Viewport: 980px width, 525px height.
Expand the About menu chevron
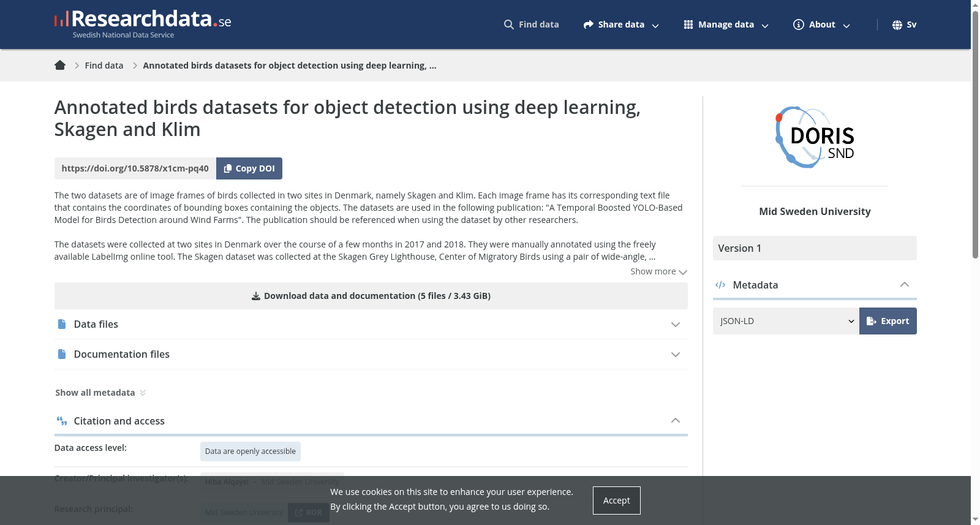pos(846,26)
